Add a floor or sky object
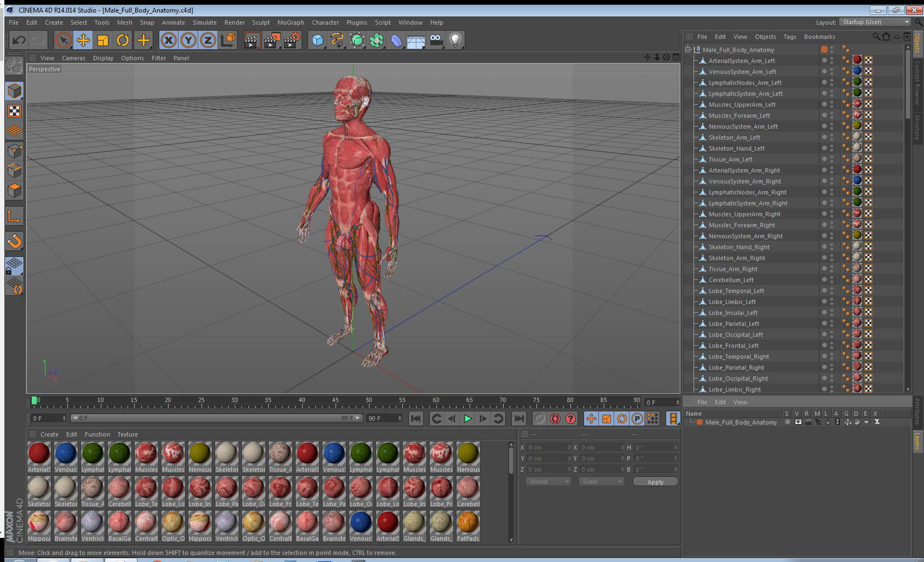This screenshot has height=562, width=924. (x=415, y=40)
